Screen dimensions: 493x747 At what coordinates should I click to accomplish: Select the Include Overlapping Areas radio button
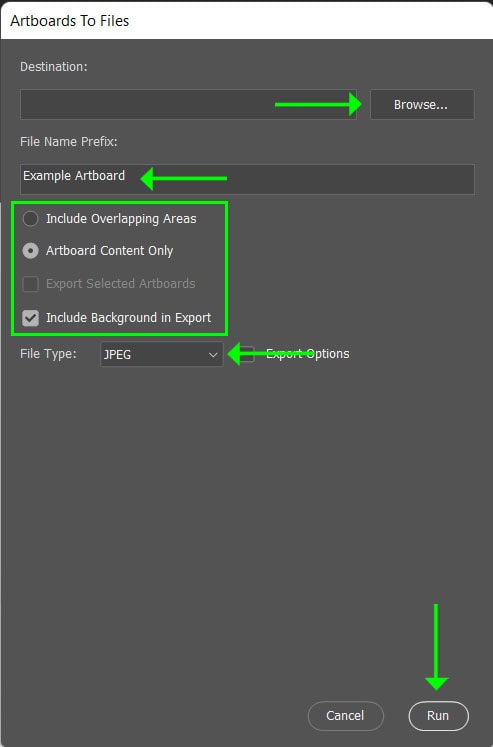(30, 219)
